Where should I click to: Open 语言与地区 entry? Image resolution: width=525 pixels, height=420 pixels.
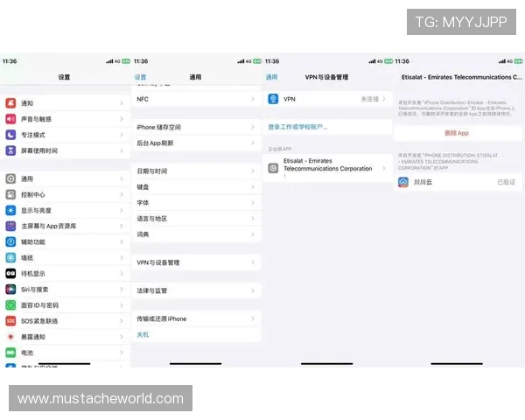196,219
